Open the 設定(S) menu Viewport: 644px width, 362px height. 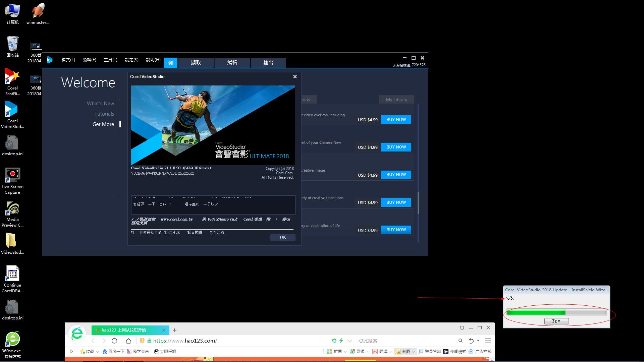(x=131, y=60)
